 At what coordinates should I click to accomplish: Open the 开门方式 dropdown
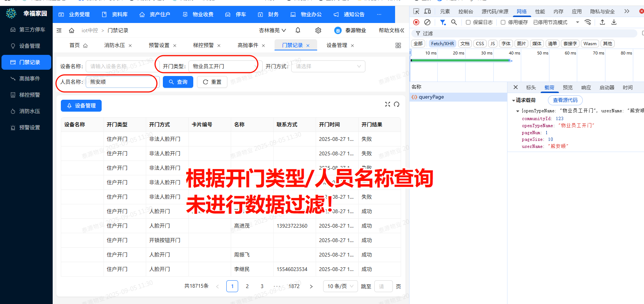328,66
